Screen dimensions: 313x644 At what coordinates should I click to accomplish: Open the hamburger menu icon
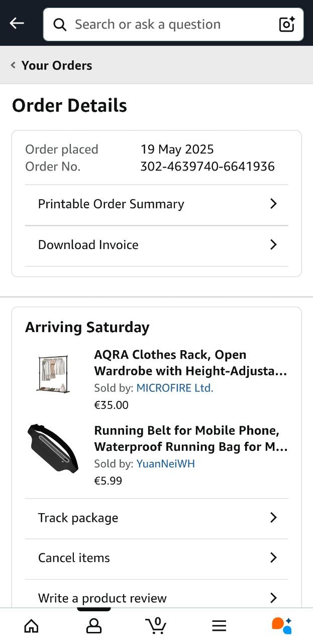pyautogui.click(x=219, y=625)
